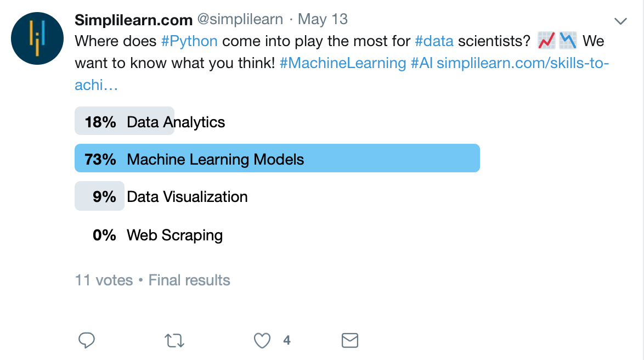Follow the simplilearn.com skills link
This screenshot has height=360, width=644.
coord(523,63)
